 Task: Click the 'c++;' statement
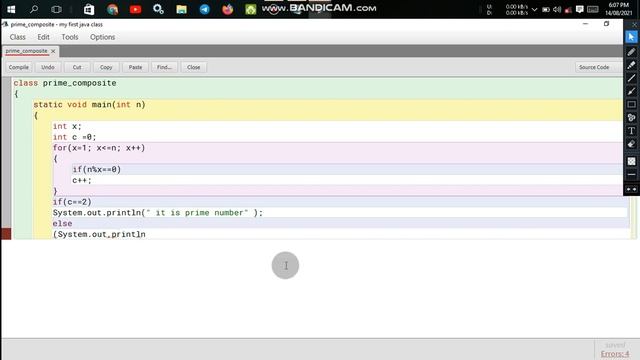[82, 180]
